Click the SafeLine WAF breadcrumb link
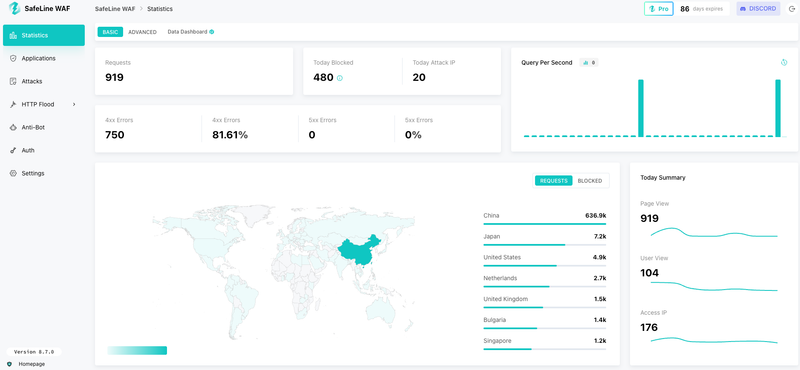Screen dimensions: 800x370 pos(115,9)
